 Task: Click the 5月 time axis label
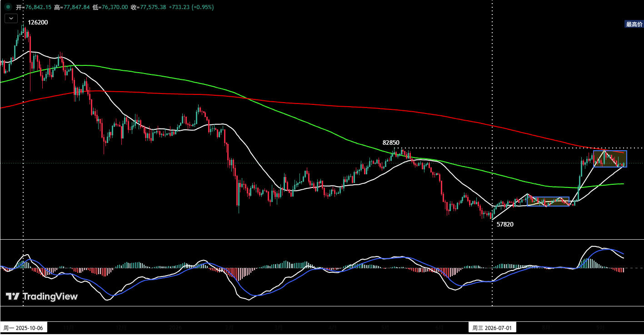coord(385,328)
